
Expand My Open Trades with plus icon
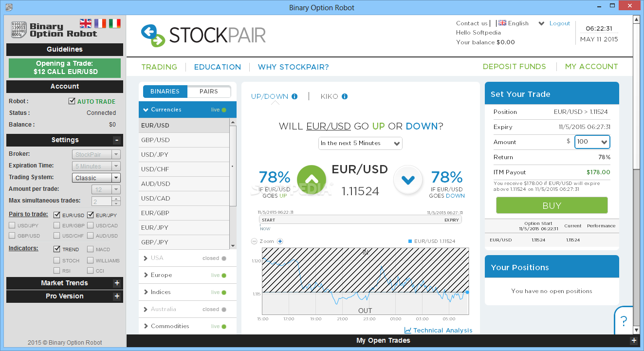point(633,341)
